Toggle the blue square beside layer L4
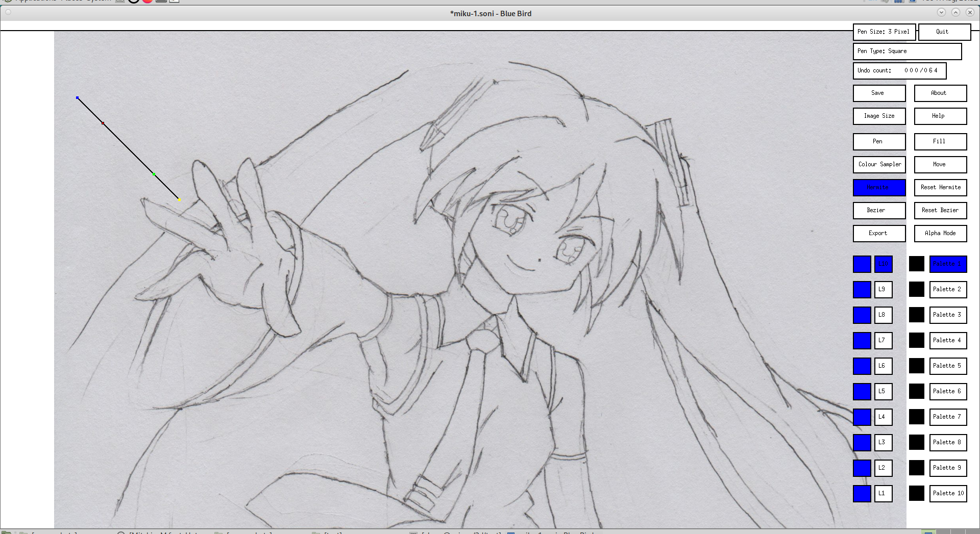Image resolution: width=980 pixels, height=534 pixels. [862, 417]
